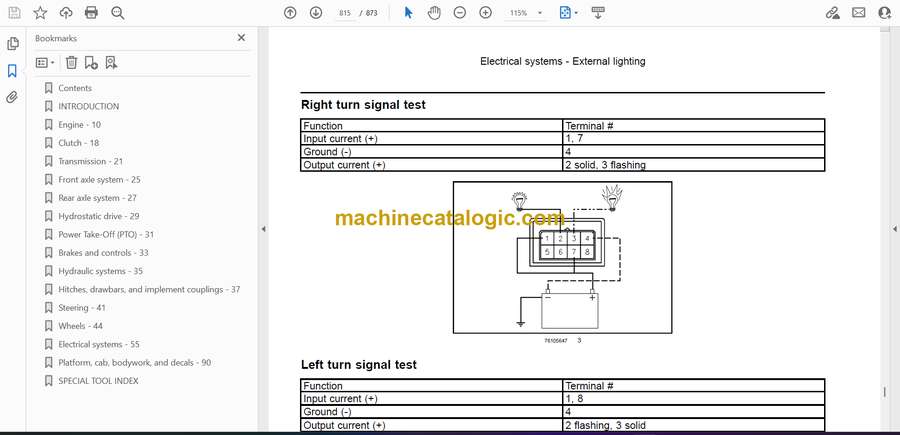Collapse left panel with arrow handle
The height and width of the screenshot is (435, 900).
(263, 229)
